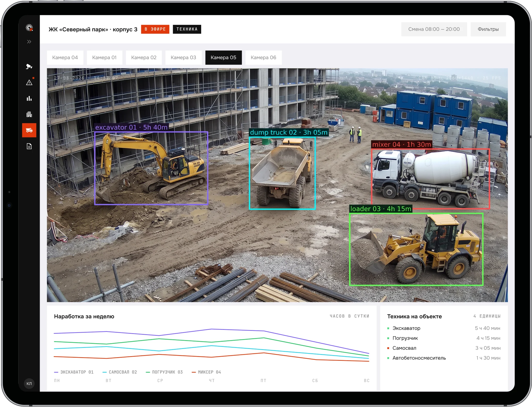Screen dimensions: 532x407
Task: Open the alerts warning triangle icon
Action: (x=29, y=83)
